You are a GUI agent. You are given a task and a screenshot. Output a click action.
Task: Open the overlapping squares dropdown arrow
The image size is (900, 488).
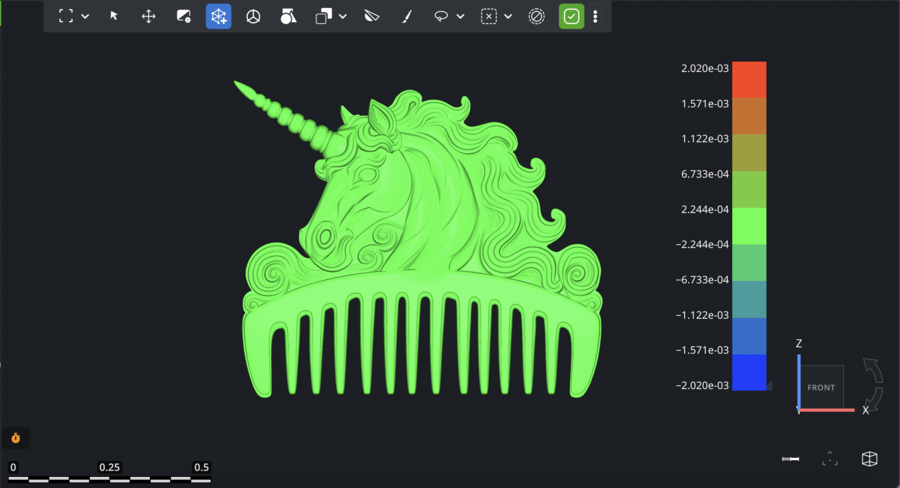click(343, 16)
